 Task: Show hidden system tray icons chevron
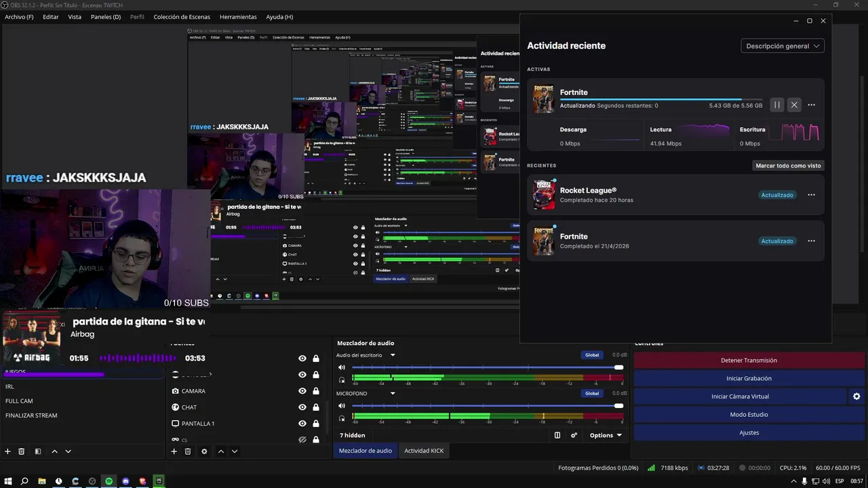[795, 481]
